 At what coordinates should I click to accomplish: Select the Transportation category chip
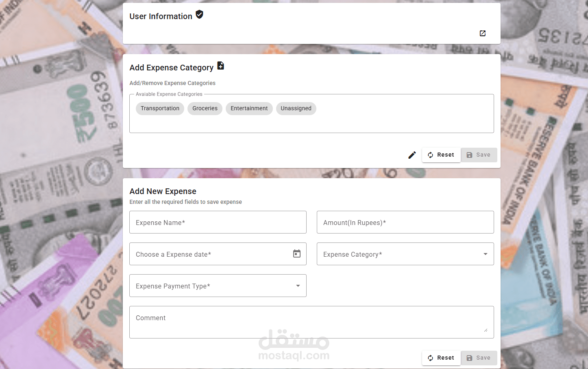(160, 109)
